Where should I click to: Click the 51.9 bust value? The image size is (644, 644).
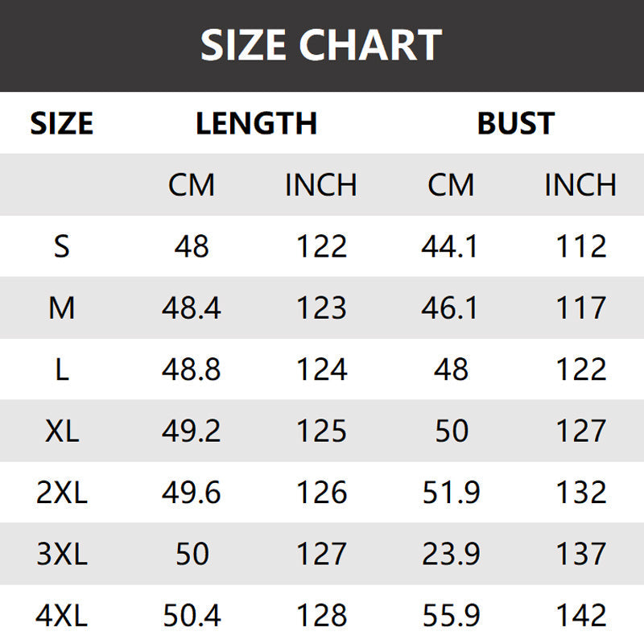(x=450, y=493)
